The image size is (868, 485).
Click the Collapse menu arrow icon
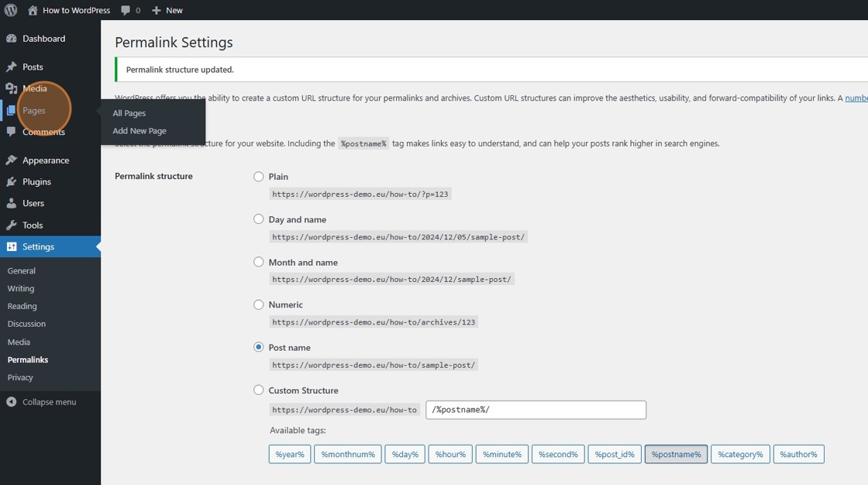[x=11, y=402]
